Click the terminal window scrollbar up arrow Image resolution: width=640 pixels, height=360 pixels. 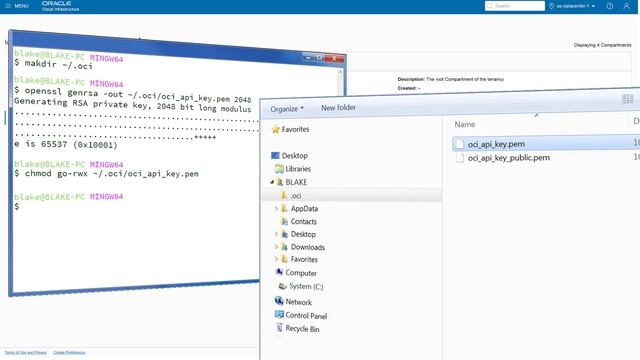340,72
